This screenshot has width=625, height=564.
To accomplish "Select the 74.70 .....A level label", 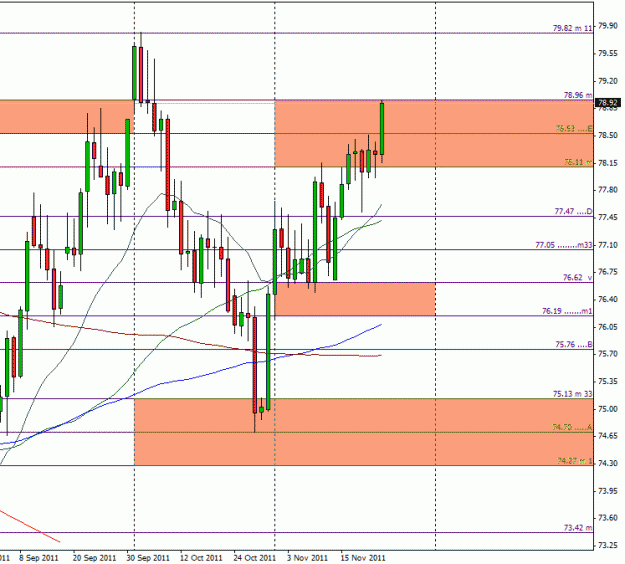I will click(x=572, y=427).
